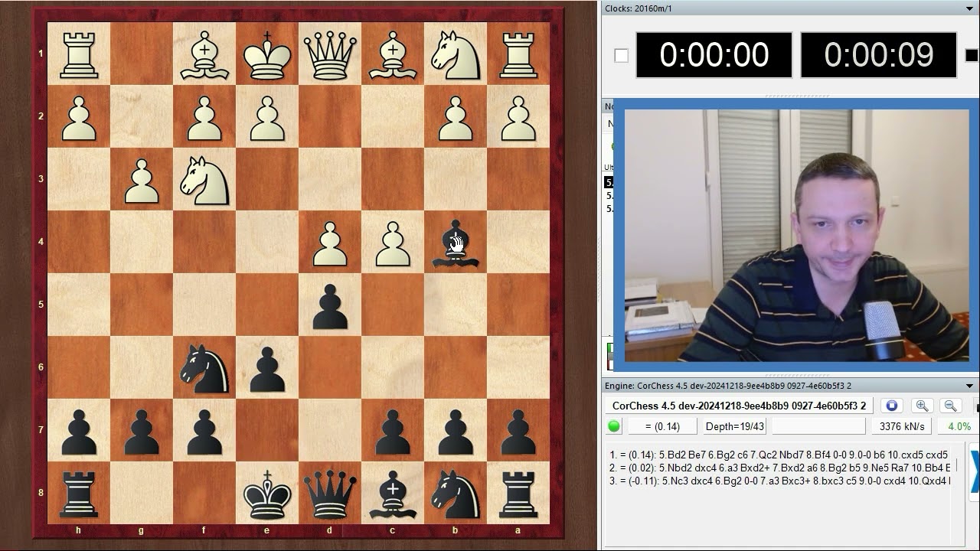Viewport: 980px width, 551px height.
Task: Select the black pawn on a7
Action: click(x=518, y=431)
